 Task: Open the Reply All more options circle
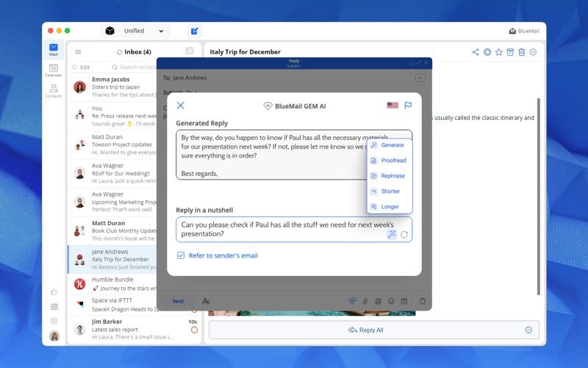(528, 330)
